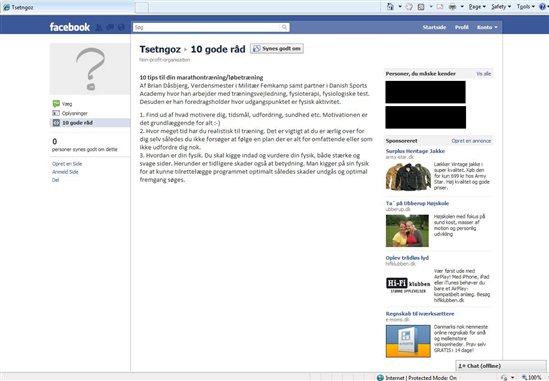Open the Chat (offline) bar

coord(501,366)
